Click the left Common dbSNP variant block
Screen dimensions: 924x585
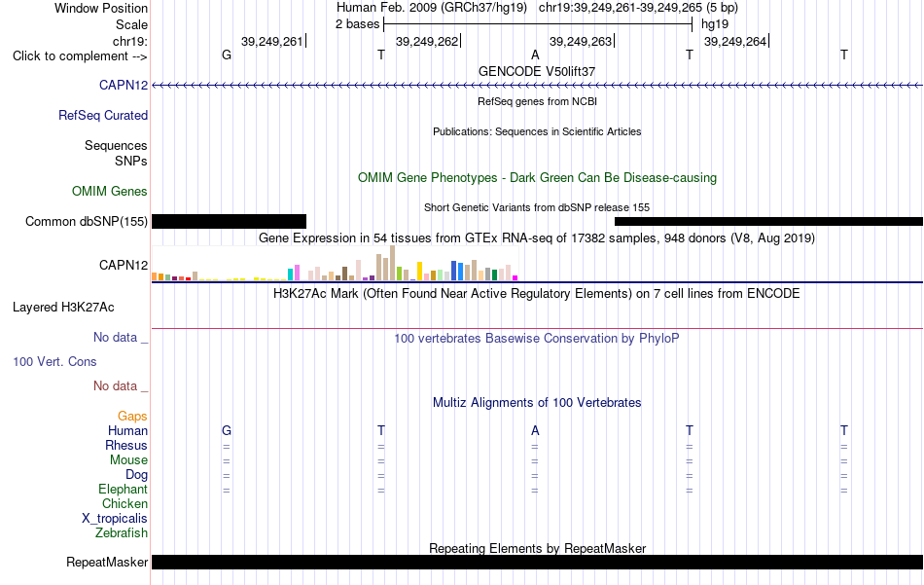point(230,222)
